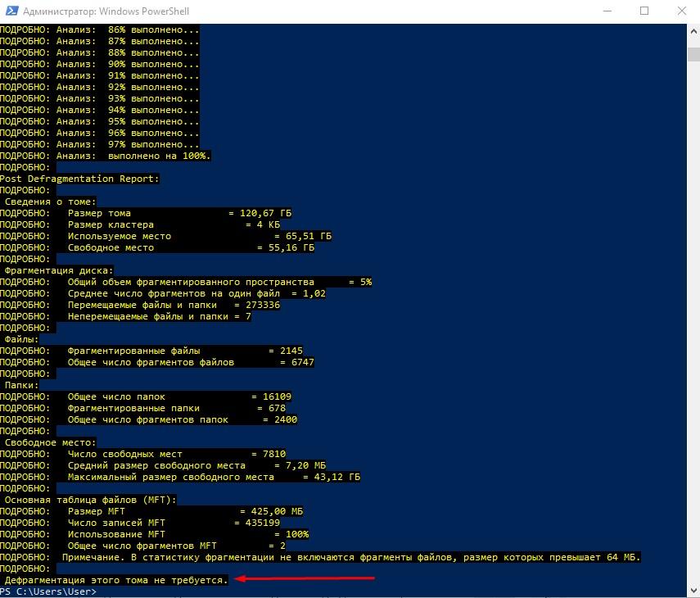
Task: Click the average free size 7,20 МБ
Action: tap(306, 466)
